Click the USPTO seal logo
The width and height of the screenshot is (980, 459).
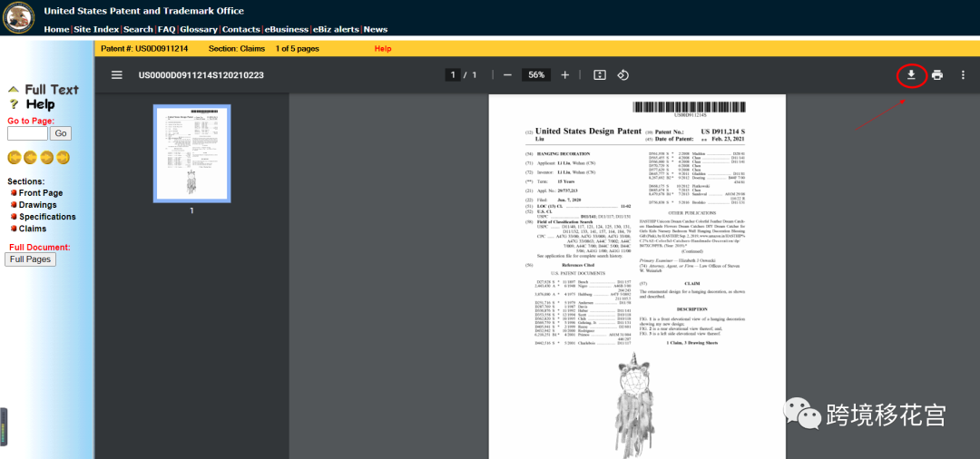[19, 17]
